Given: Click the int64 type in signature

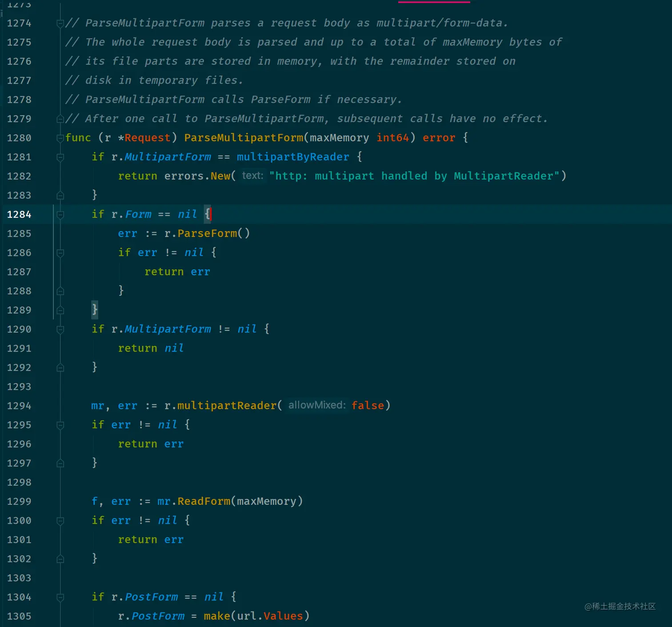Looking at the screenshot, I should (393, 138).
